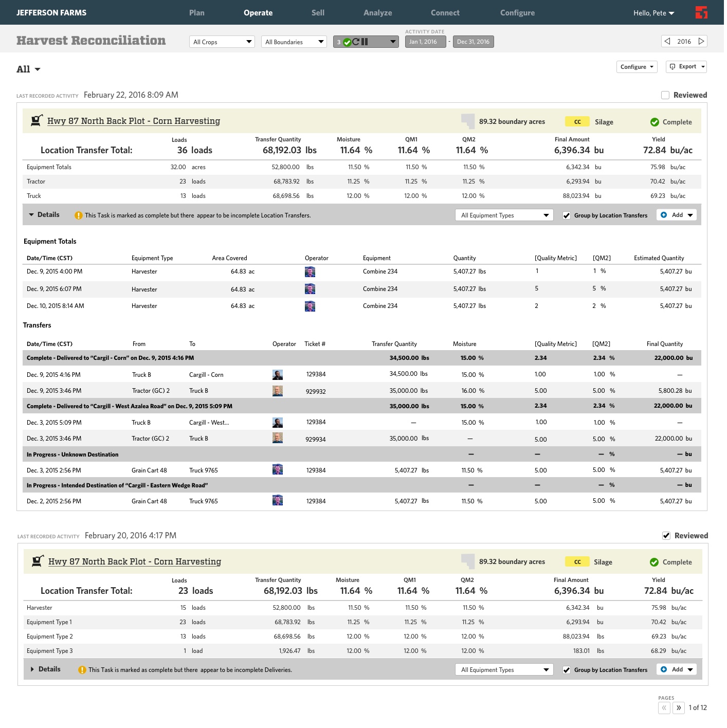Click operator photo for Dec. 3 5:09 PM transfer
The height and width of the screenshot is (728, 727).
point(278,423)
